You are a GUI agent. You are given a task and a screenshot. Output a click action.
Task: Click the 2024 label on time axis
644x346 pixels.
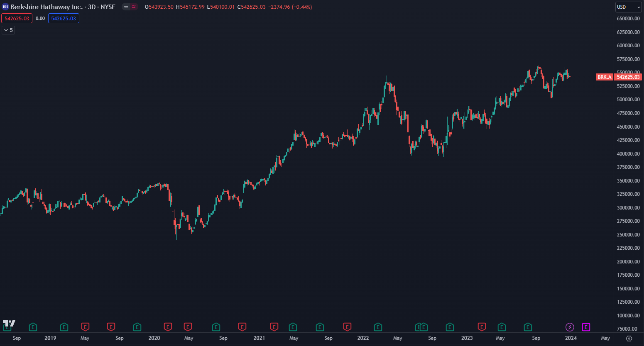click(x=571, y=338)
